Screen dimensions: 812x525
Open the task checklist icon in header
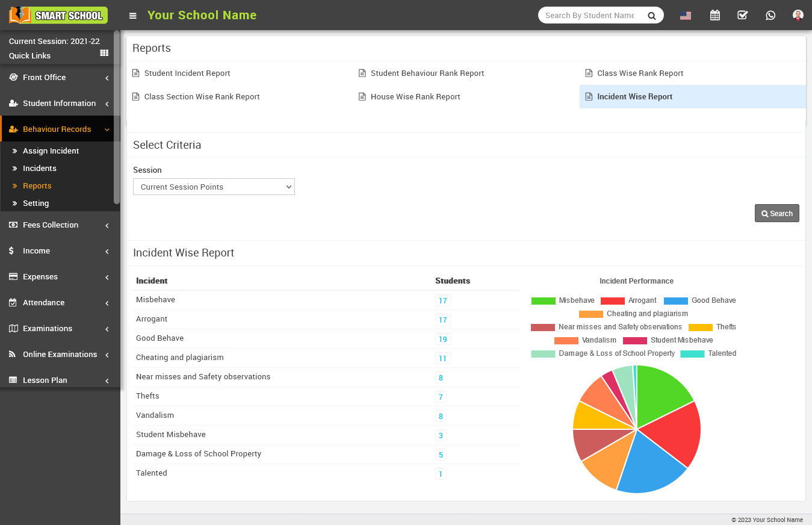pos(742,15)
